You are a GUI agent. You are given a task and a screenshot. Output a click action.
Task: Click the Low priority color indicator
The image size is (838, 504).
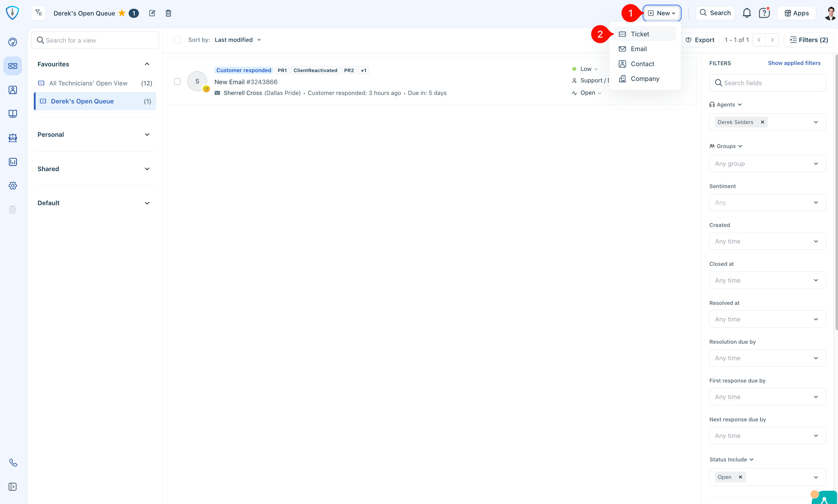[574, 69]
